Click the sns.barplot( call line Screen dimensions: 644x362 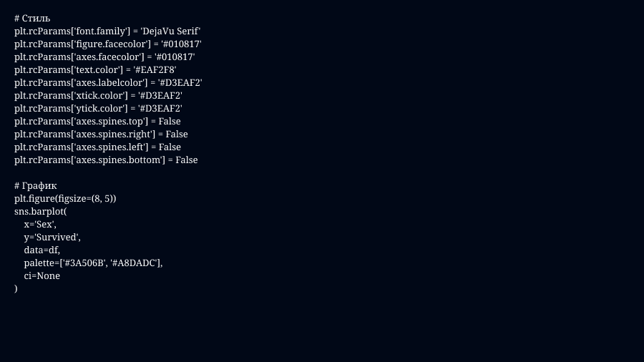click(40, 211)
